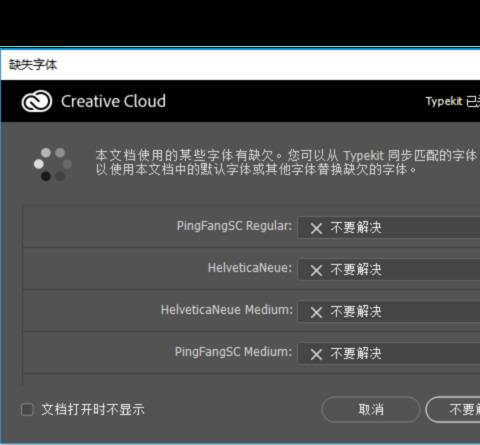The image size is (480, 445).
Task: Click the Typekit status text in header
Action: click(x=453, y=101)
